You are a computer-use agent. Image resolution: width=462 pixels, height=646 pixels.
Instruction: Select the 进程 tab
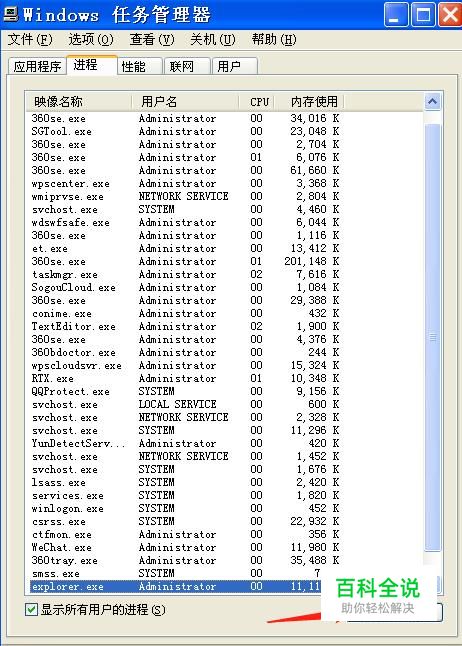click(x=92, y=65)
